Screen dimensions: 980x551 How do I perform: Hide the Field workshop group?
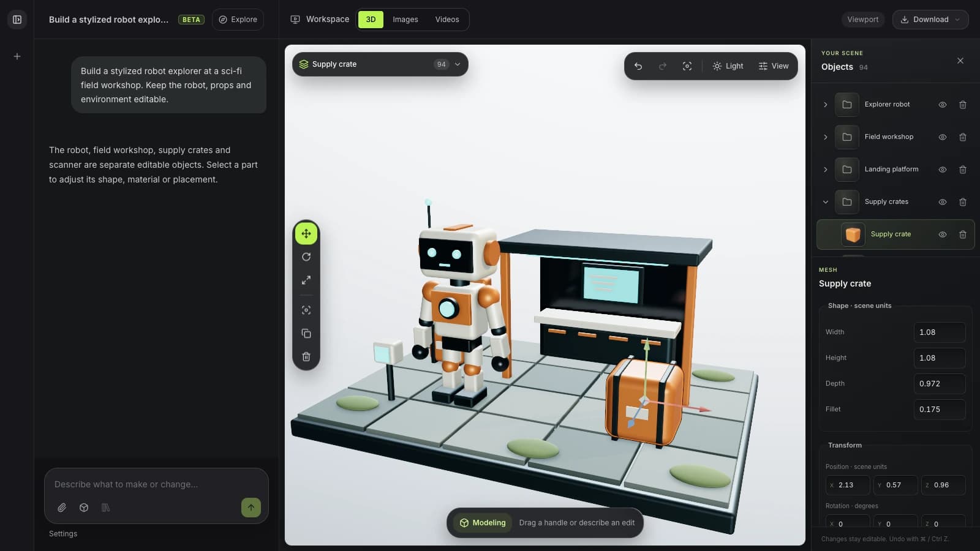coord(943,137)
